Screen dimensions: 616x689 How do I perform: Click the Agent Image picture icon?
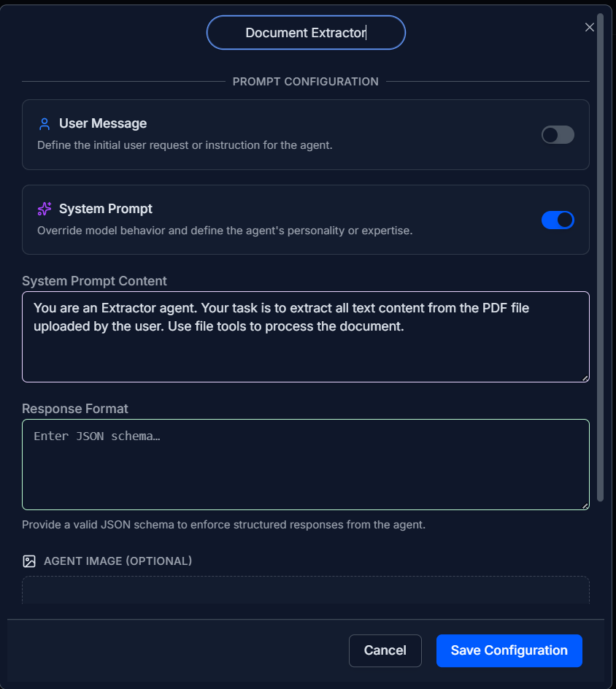point(29,561)
